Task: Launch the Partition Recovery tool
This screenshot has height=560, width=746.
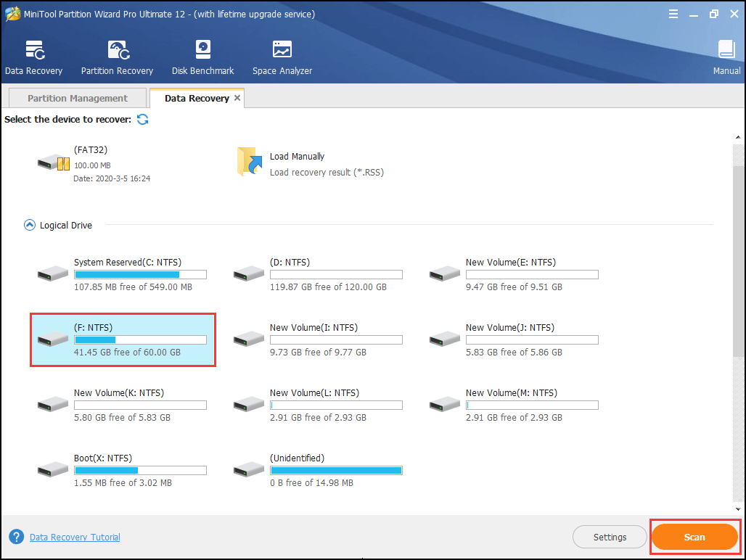Action: 117,57
